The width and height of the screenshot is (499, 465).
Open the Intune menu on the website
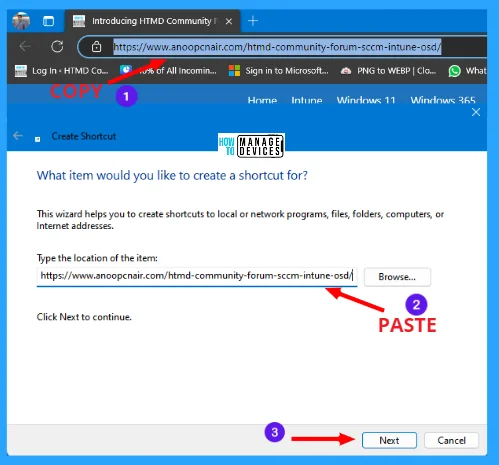click(307, 100)
